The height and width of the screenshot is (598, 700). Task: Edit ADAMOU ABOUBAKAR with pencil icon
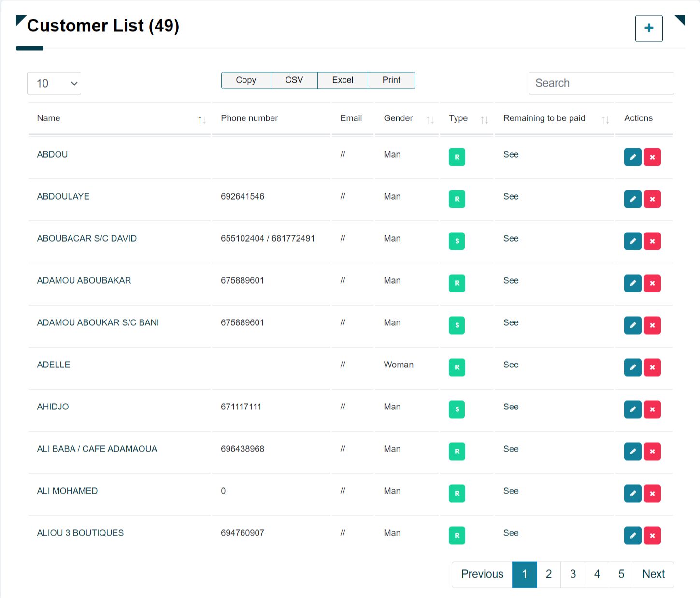point(632,283)
